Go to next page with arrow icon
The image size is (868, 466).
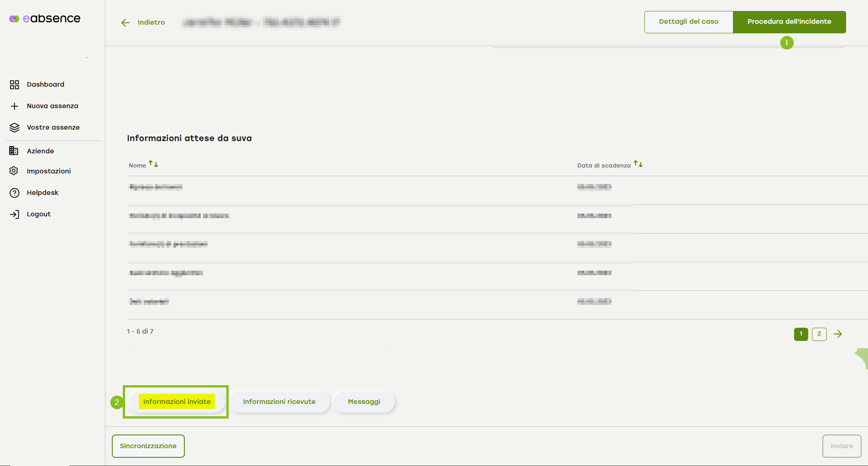click(x=838, y=334)
